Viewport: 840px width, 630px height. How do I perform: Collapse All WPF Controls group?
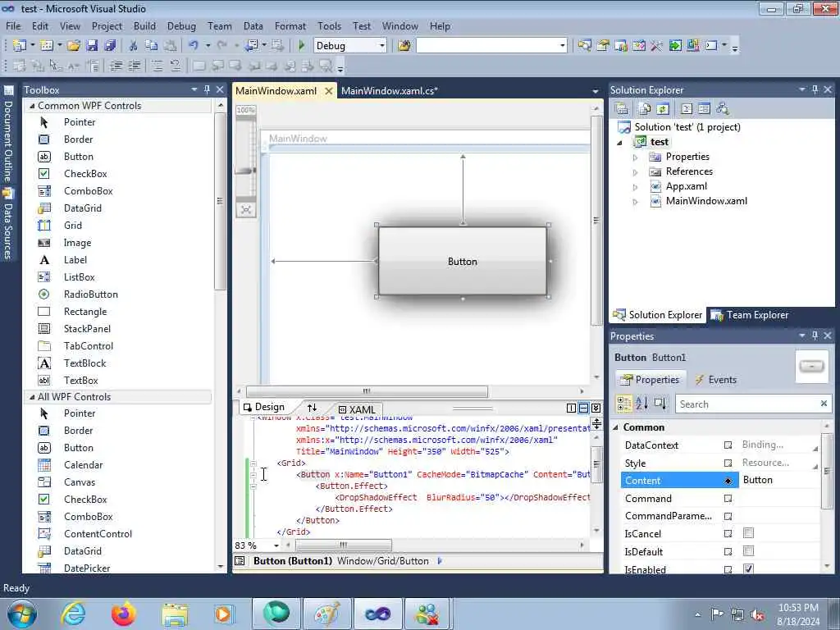point(32,397)
